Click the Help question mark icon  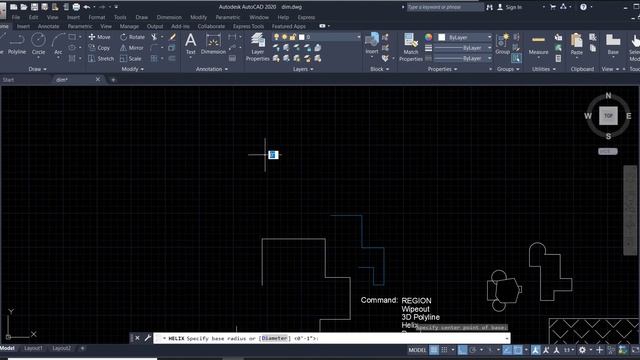click(x=583, y=7)
